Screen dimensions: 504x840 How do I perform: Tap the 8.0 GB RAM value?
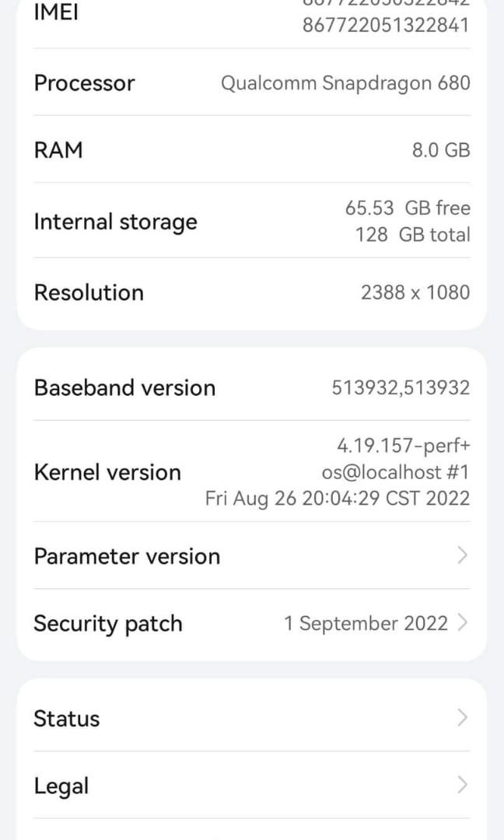(441, 150)
